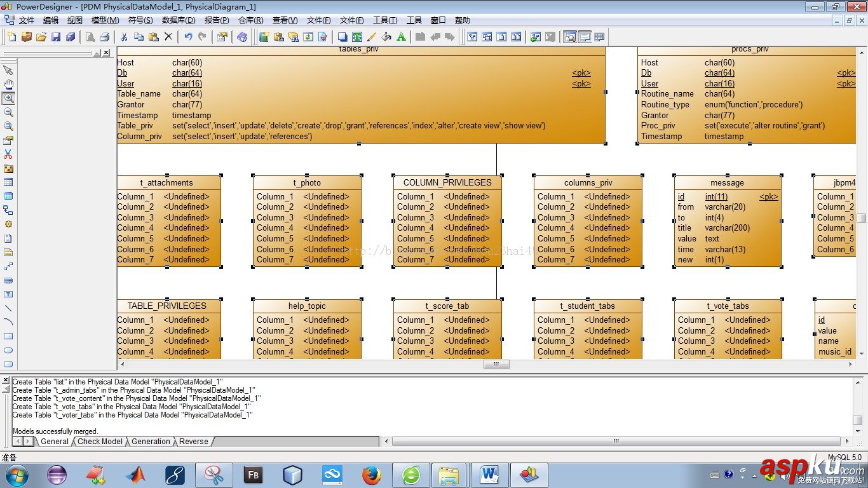Open the 数据库(D) menu
This screenshot has width=868, height=488.
[177, 20]
